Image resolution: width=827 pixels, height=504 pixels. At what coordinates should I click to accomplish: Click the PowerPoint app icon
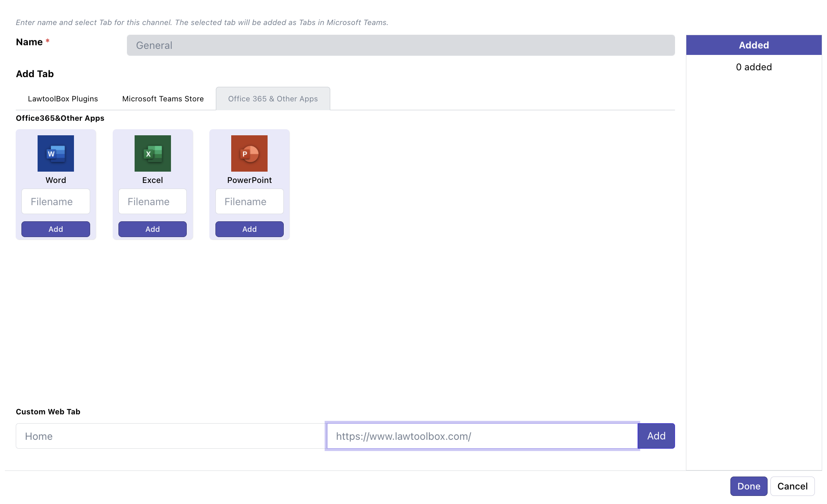click(x=249, y=153)
